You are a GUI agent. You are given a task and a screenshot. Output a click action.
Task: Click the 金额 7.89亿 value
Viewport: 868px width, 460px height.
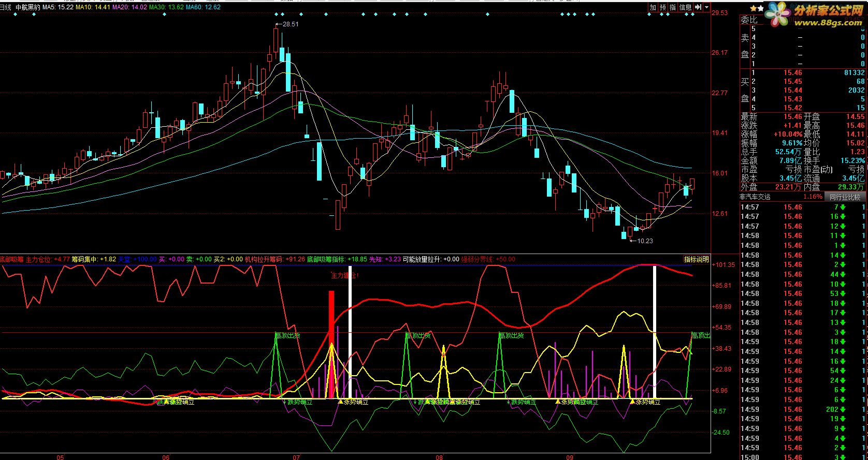[x=790, y=161]
